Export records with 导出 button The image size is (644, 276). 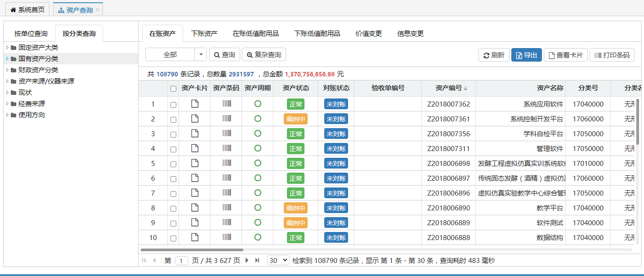point(526,55)
